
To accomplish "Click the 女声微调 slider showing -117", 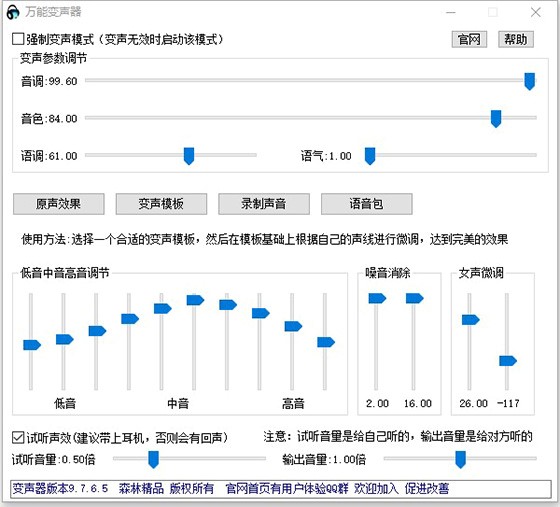I will tap(508, 361).
